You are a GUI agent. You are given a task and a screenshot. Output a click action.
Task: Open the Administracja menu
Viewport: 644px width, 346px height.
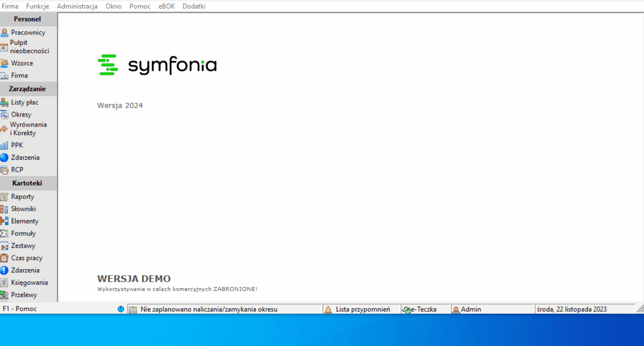(77, 6)
